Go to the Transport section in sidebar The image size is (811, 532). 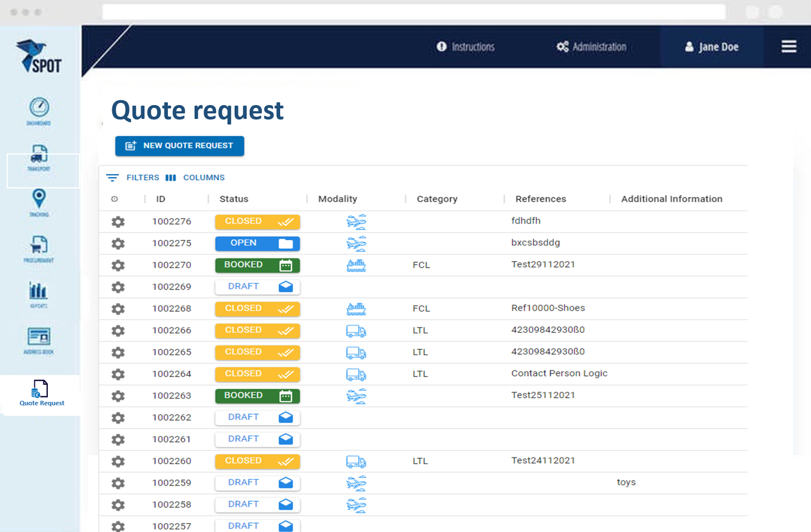tap(39, 157)
